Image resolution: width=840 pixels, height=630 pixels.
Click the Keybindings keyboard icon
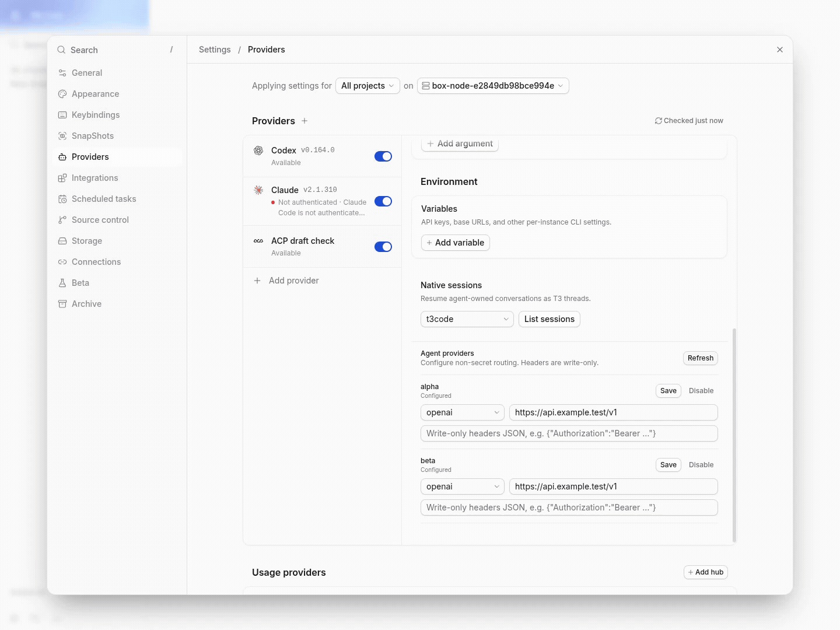pos(62,115)
